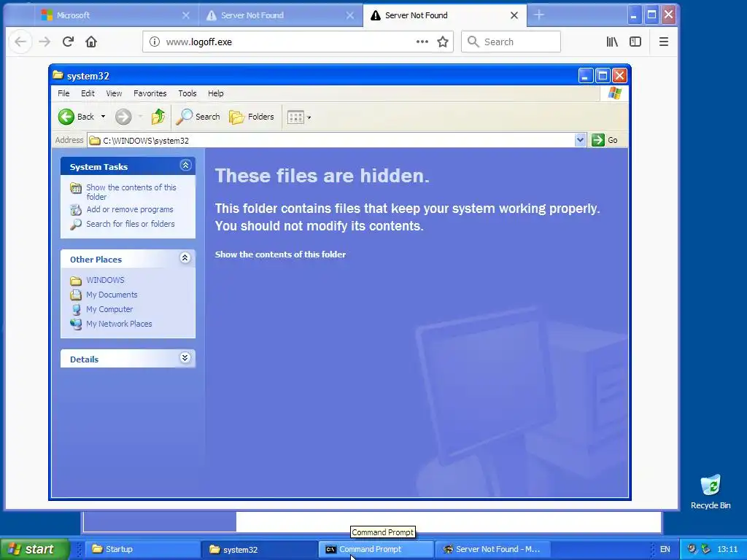Switch to the middle Server Not Found tab

point(280,15)
